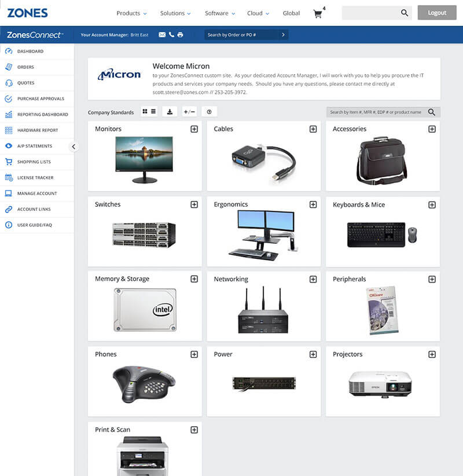
Task: Expand the Accessories category
Action: click(432, 129)
